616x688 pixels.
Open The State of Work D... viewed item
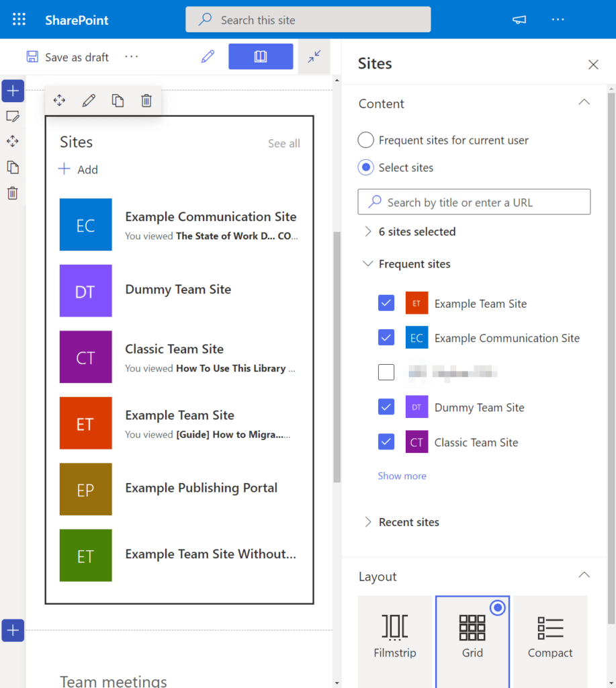(x=237, y=236)
